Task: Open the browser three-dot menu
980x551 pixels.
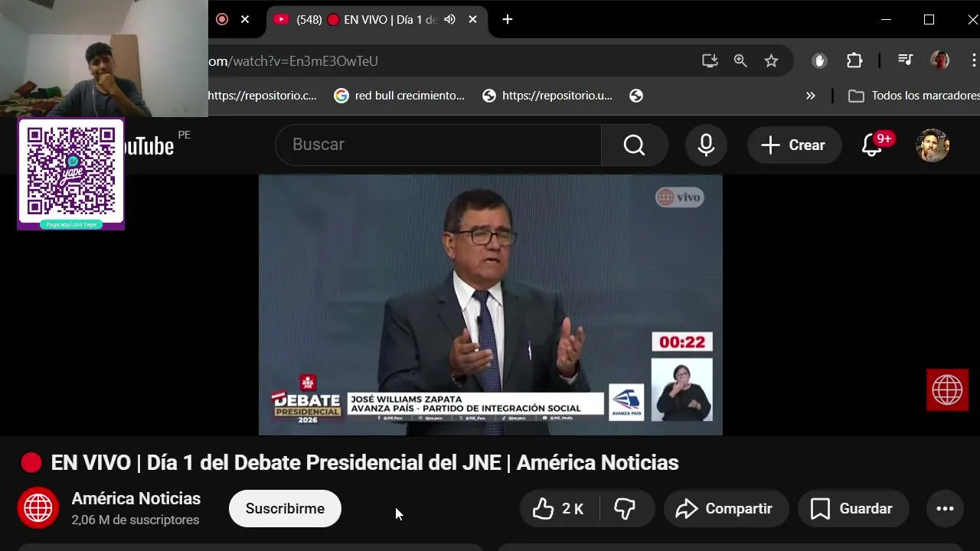Action: pos(974,61)
